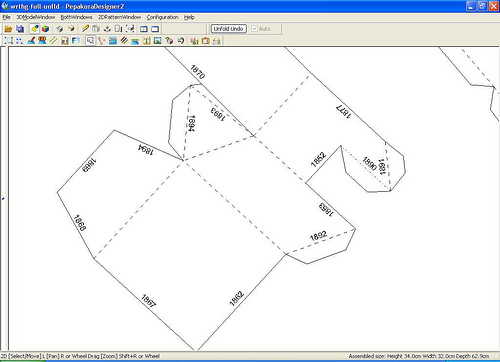The height and width of the screenshot is (362, 500).
Task: Click the yellow pencil edit icon
Action: [85, 29]
